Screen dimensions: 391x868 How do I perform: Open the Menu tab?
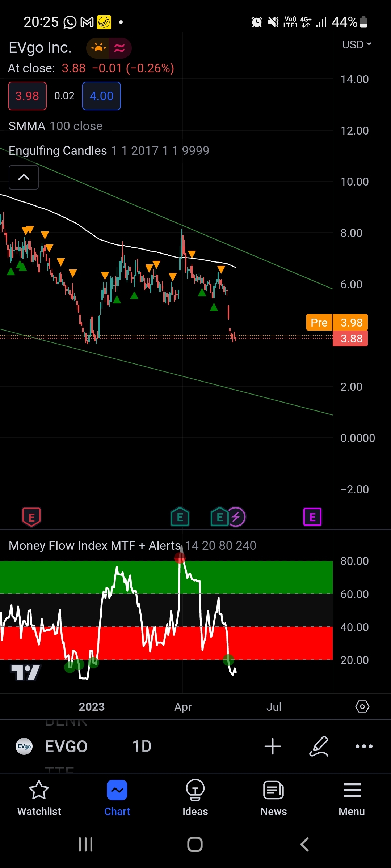tap(352, 799)
